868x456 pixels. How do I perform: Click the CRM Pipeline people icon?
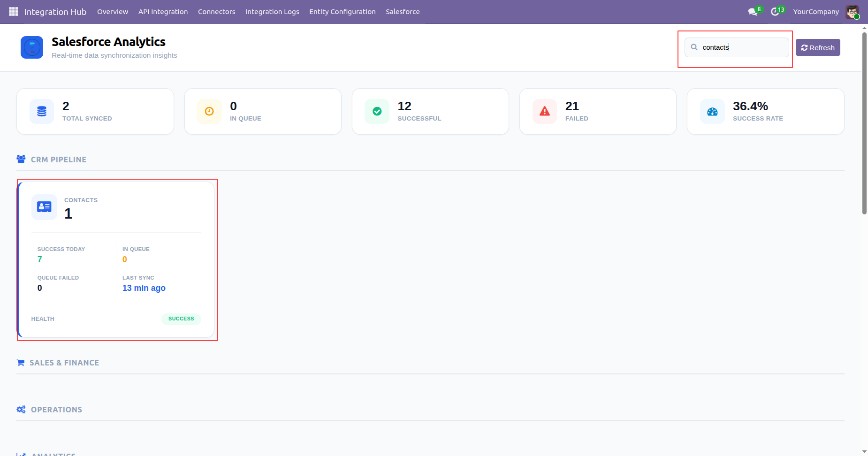click(x=21, y=159)
